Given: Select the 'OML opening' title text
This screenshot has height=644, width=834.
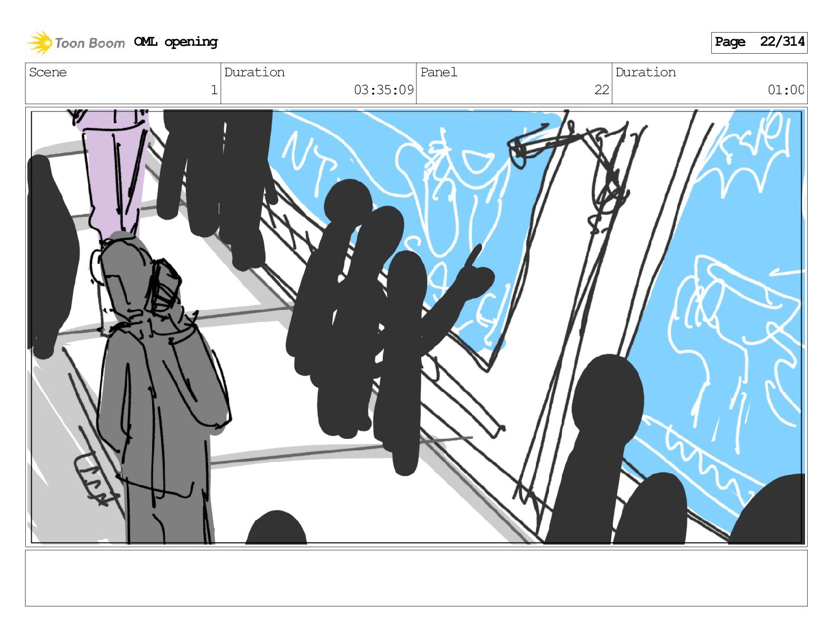Looking at the screenshot, I should 176,42.
